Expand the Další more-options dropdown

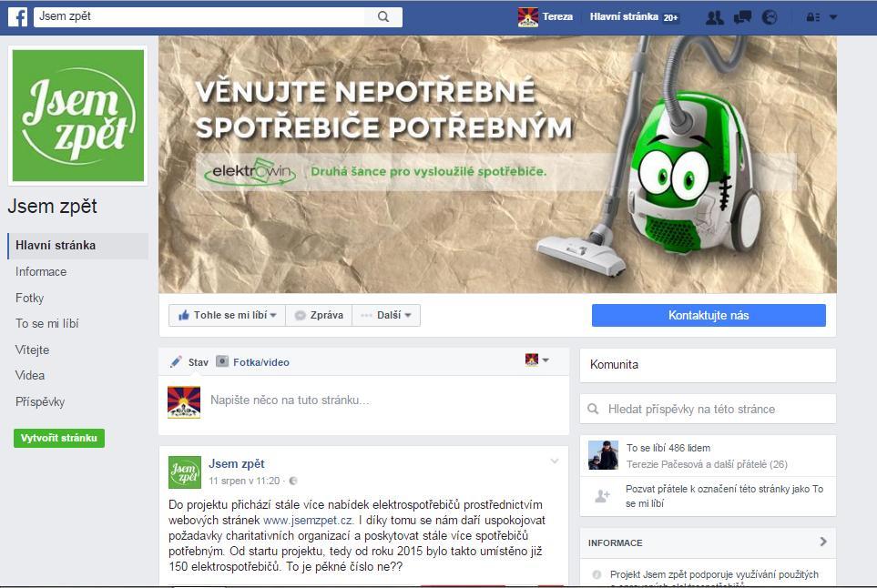click(386, 315)
